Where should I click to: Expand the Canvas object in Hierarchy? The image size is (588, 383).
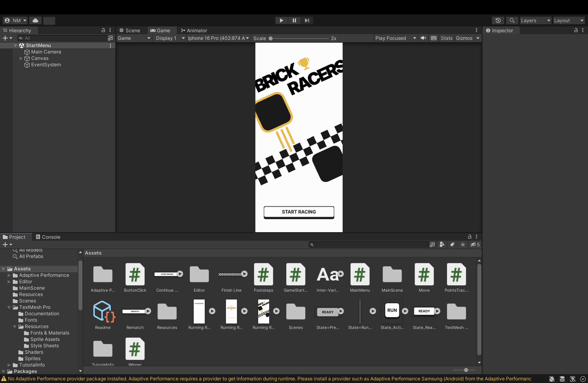coord(21,58)
